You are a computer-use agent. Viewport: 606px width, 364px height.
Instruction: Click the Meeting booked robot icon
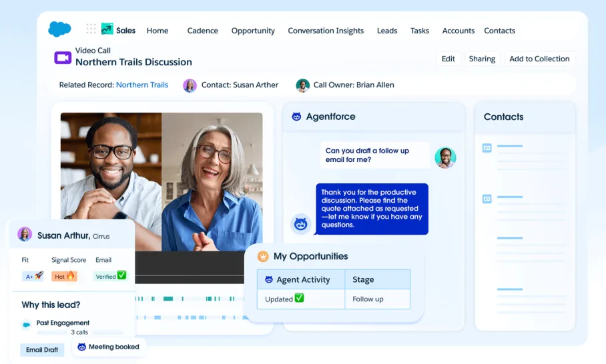point(81,347)
